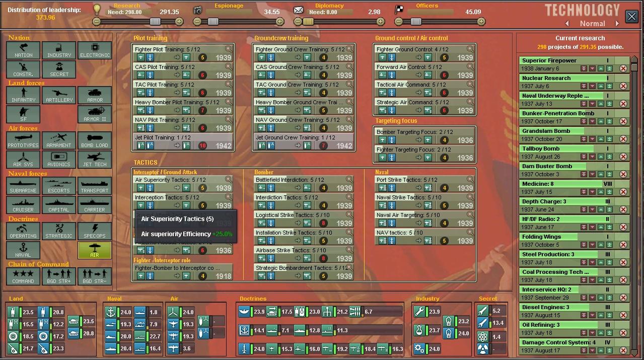Increase Research leadership with plus button
The image size is (644, 360).
(179, 22)
